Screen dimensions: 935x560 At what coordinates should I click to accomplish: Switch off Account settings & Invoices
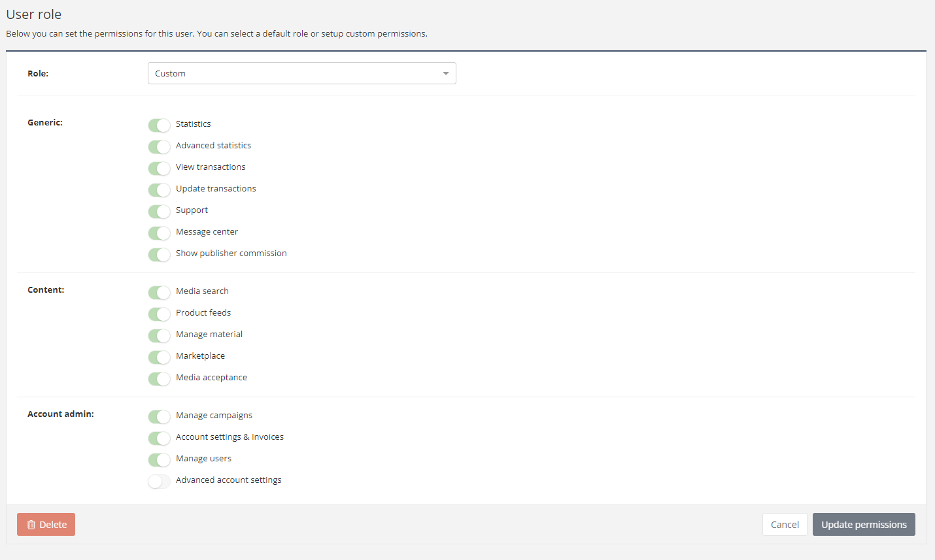(159, 438)
